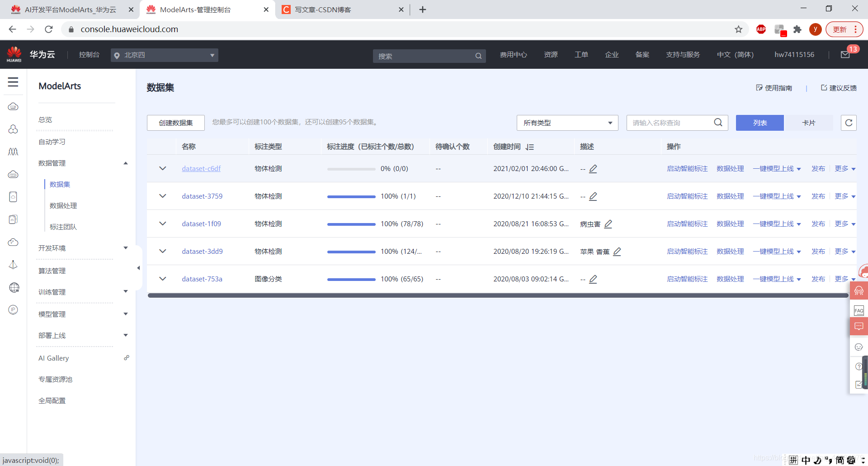
Task: Switch to card view 卡片
Action: tap(808, 123)
